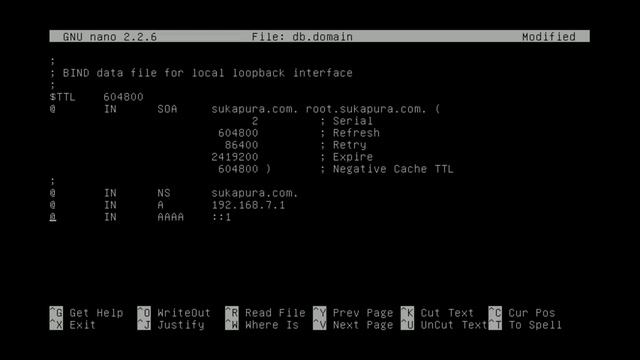
Task: Choose the ^R Read File shortcut
Action: [265, 313]
